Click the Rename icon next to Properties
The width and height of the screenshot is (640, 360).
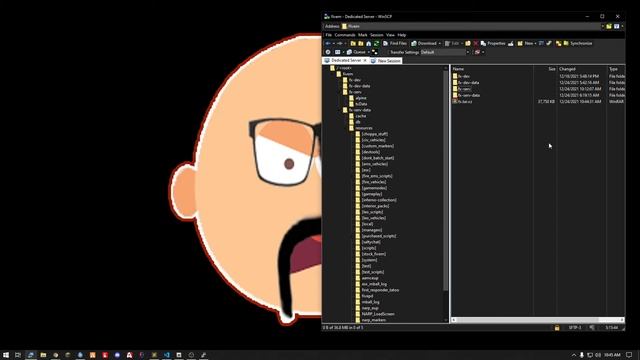[511, 43]
